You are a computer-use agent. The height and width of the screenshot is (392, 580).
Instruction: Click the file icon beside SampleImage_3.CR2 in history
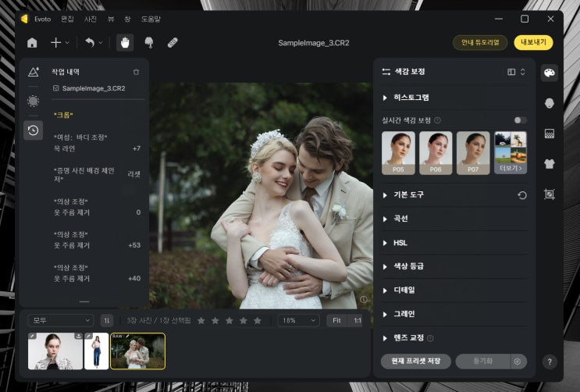[x=56, y=88]
